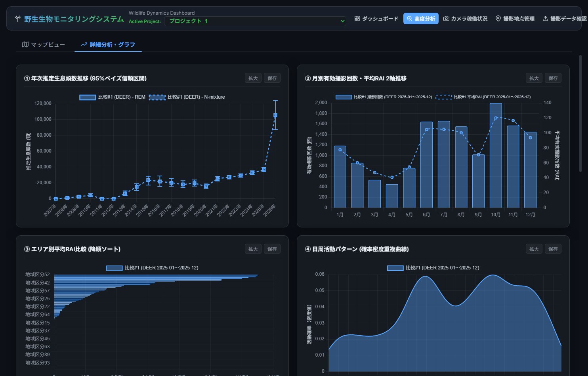
Task: Click the upload icon for 撮影データ確認
Action: coord(545,19)
